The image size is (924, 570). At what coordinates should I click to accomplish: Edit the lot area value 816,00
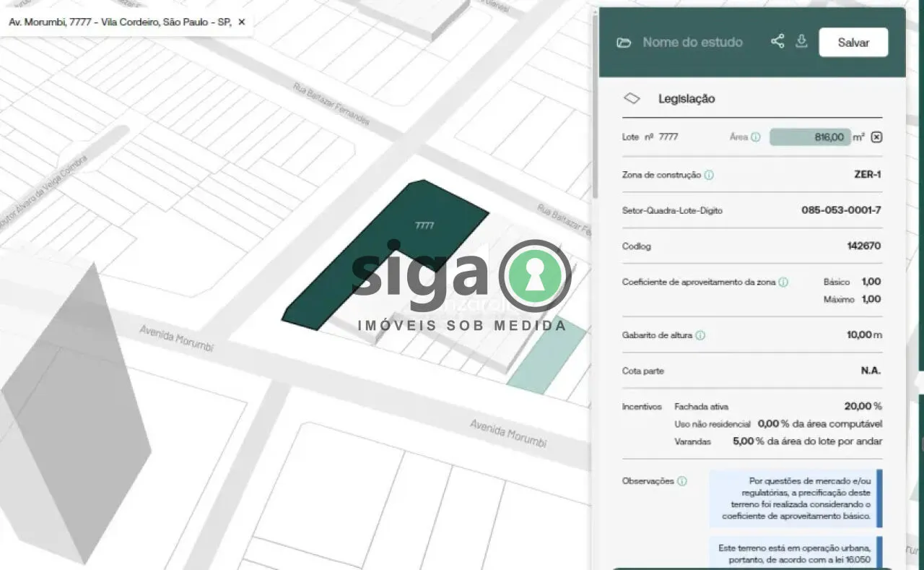[x=810, y=137]
